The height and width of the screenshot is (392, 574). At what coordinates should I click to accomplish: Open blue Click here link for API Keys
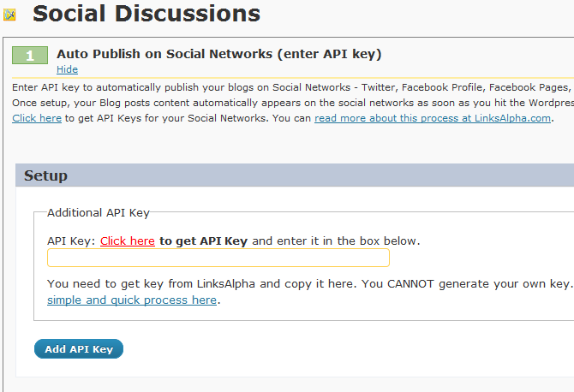click(x=37, y=118)
